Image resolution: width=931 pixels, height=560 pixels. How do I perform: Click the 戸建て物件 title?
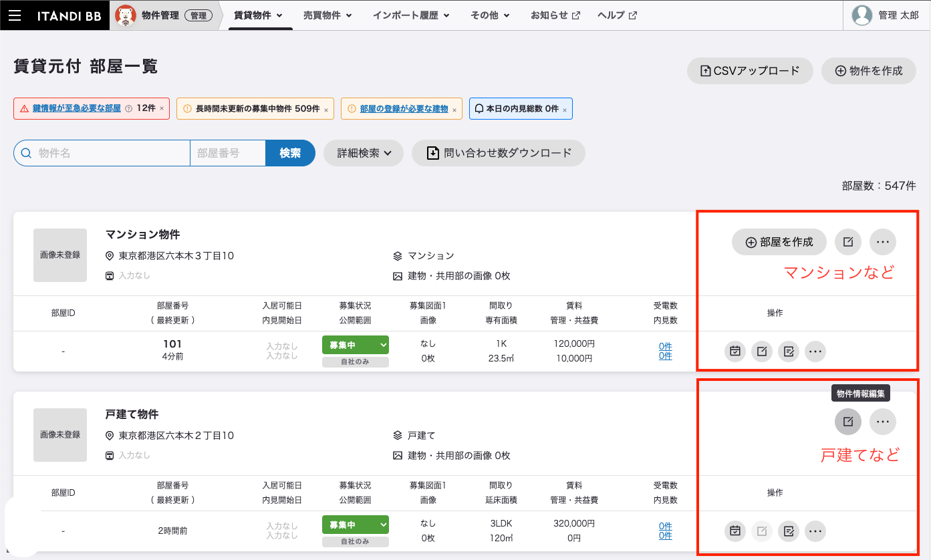[x=132, y=414]
